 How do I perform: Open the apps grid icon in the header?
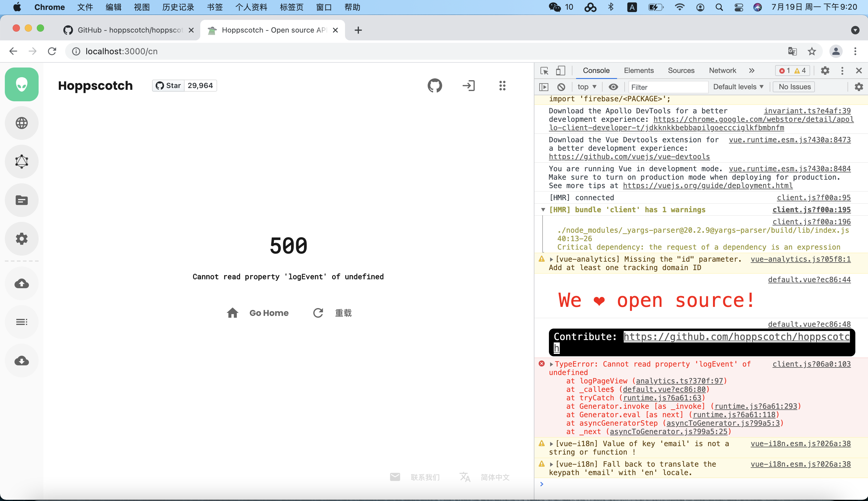(x=502, y=85)
